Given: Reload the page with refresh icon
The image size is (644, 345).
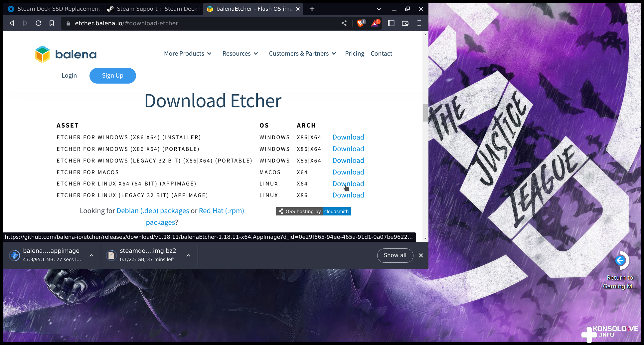Looking at the screenshot, I should (x=39, y=23).
